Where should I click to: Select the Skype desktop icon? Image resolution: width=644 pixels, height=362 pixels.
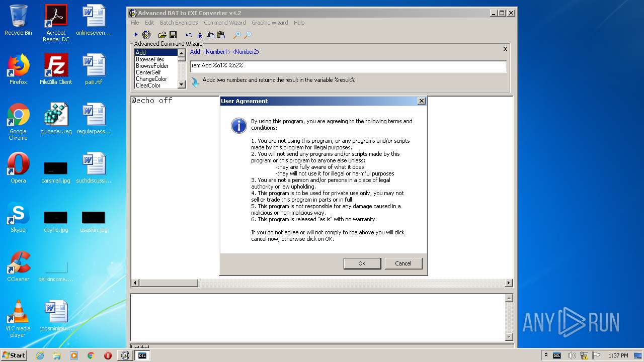pos(18,217)
